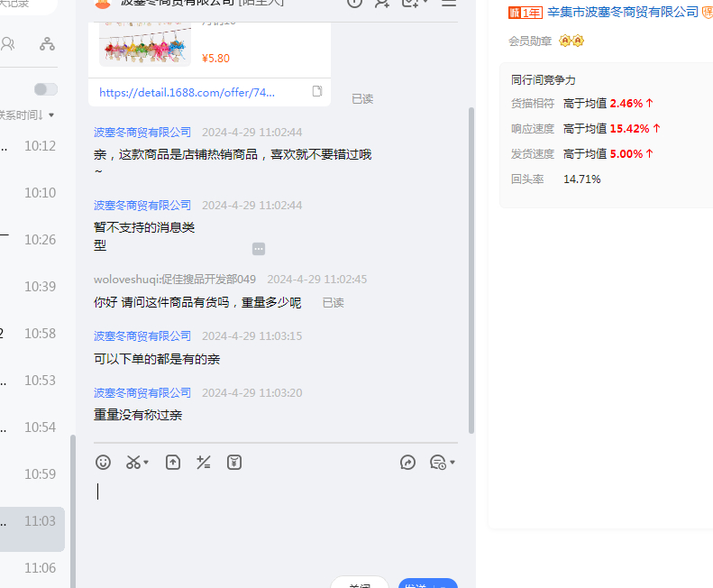Expand the chat history dropdown arrow

pos(452,464)
